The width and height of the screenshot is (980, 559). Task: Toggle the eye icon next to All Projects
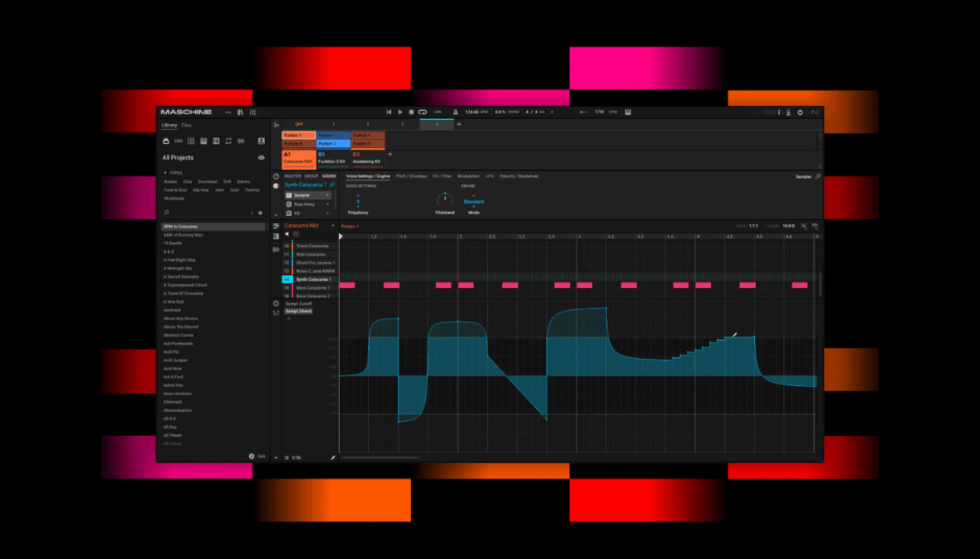click(260, 157)
